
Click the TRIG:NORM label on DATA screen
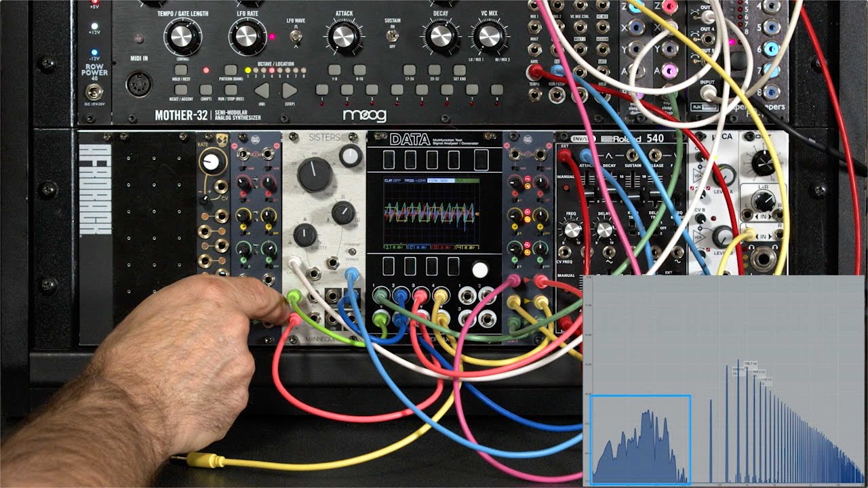(415, 181)
